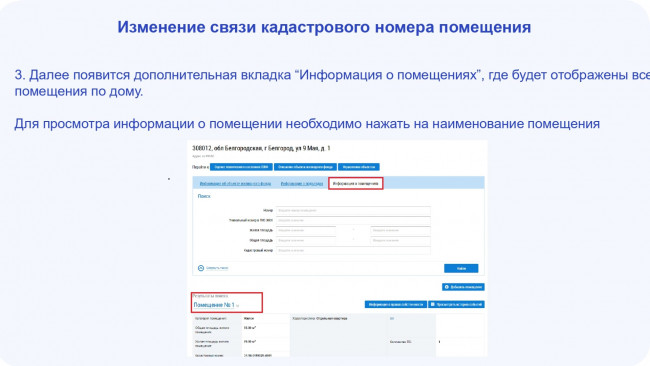The image size is (650, 366).
Task: Click the collapse search circle icon
Action: 201,268
